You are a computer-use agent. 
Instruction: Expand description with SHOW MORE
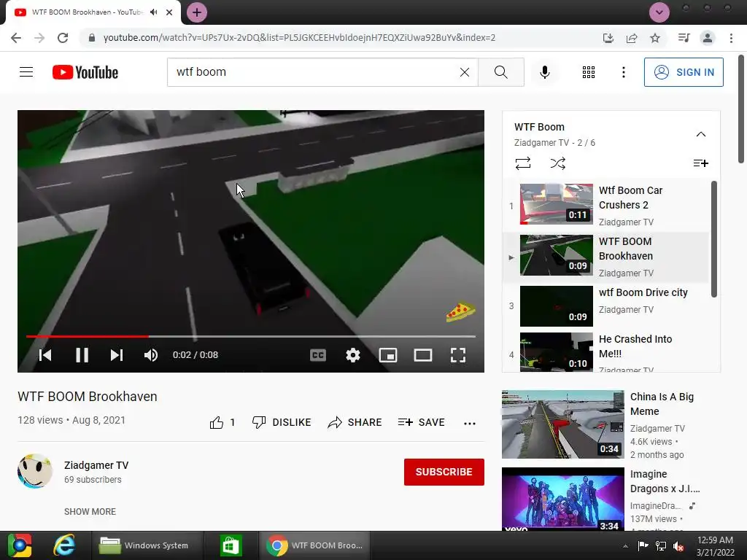[x=90, y=511]
